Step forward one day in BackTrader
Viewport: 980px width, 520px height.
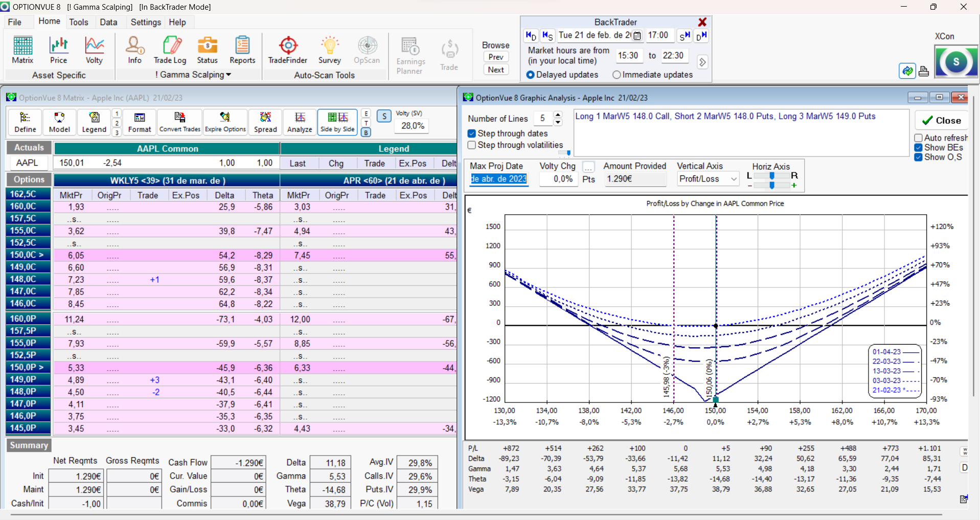701,35
